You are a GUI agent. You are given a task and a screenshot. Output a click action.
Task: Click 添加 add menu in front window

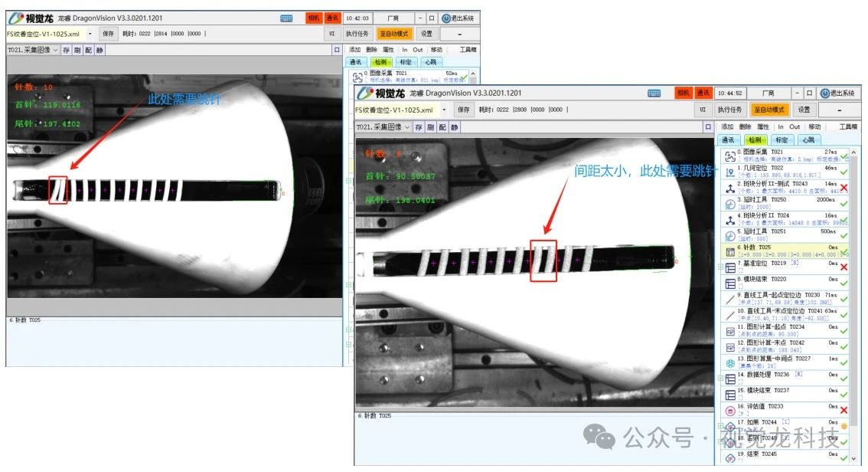[727, 127]
